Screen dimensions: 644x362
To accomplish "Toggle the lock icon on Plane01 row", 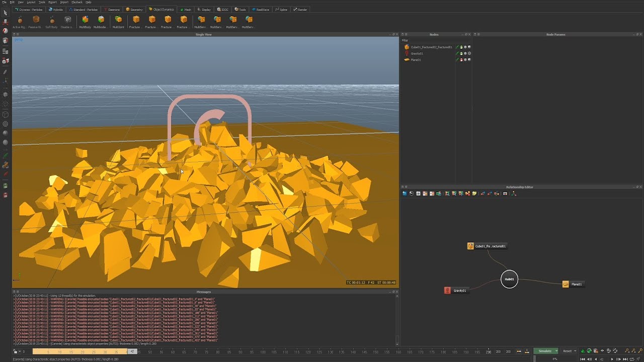I will pyautogui.click(x=461, y=60).
